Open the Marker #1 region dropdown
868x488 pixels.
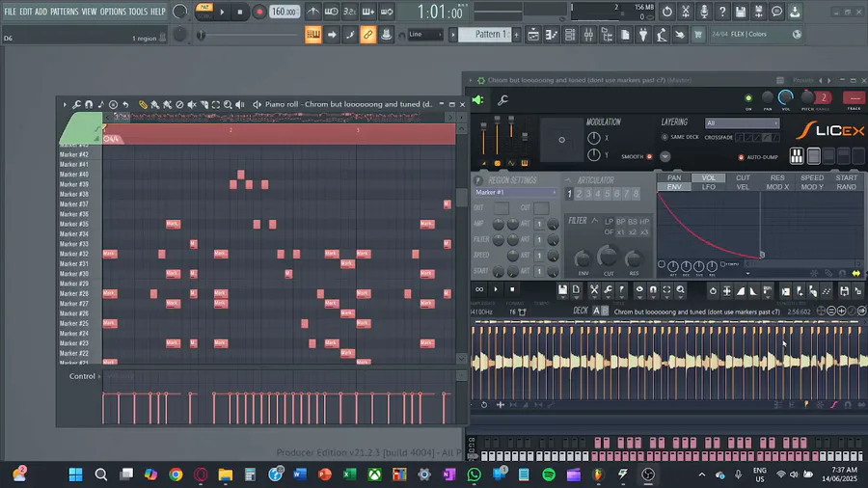pos(516,193)
